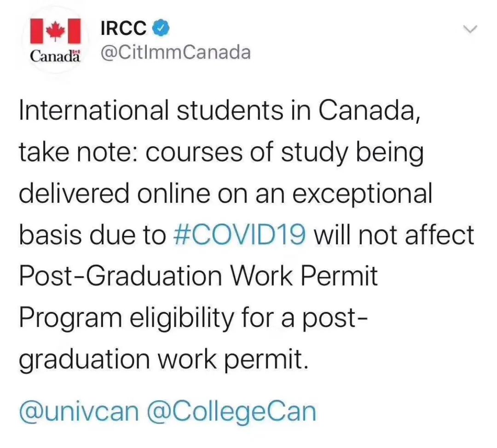Open the IRCC display name profile link
This screenshot has height=448, width=497.
click(124, 28)
